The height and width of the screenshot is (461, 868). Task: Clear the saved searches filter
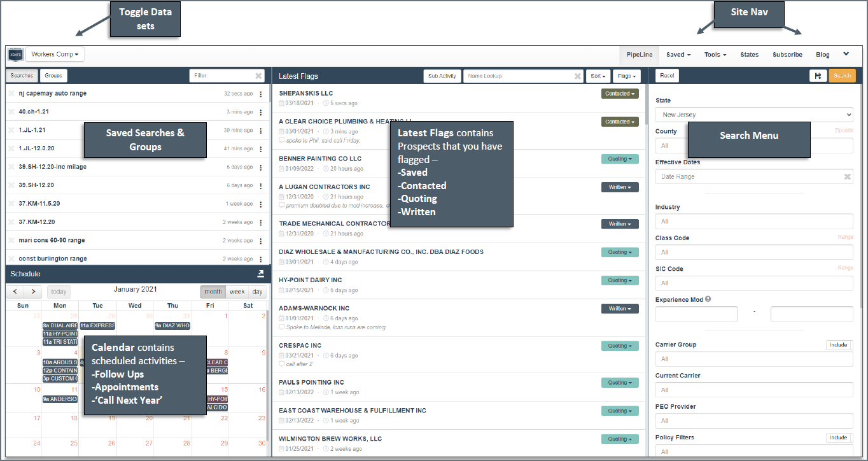pyautogui.click(x=259, y=76)
